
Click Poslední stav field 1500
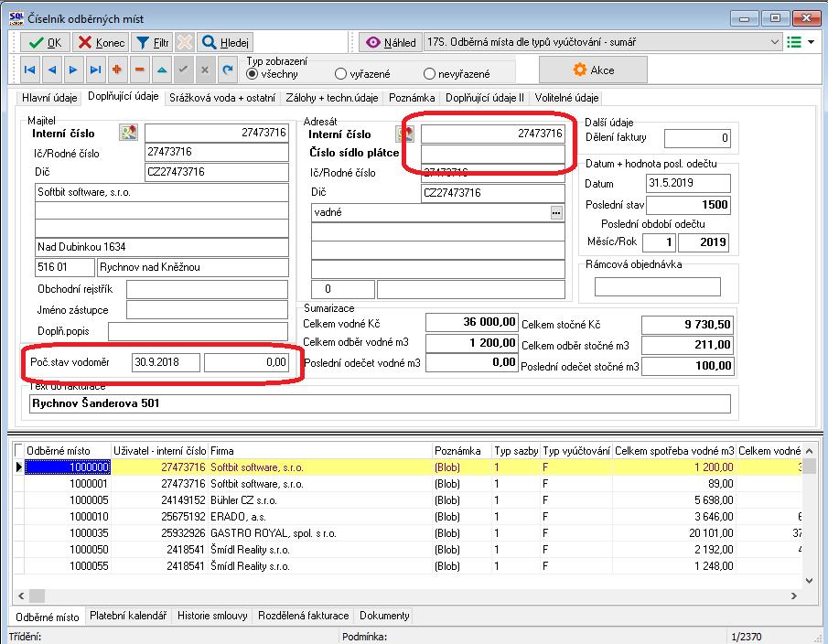688,205
